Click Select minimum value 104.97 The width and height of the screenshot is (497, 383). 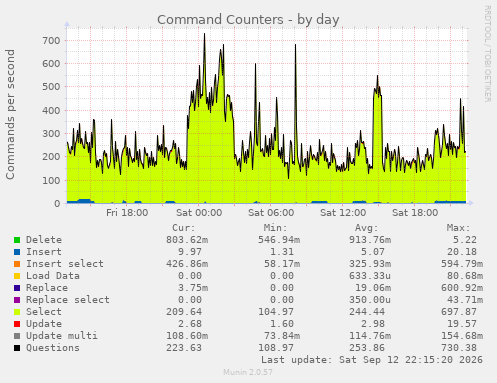(x=276, y=312)
